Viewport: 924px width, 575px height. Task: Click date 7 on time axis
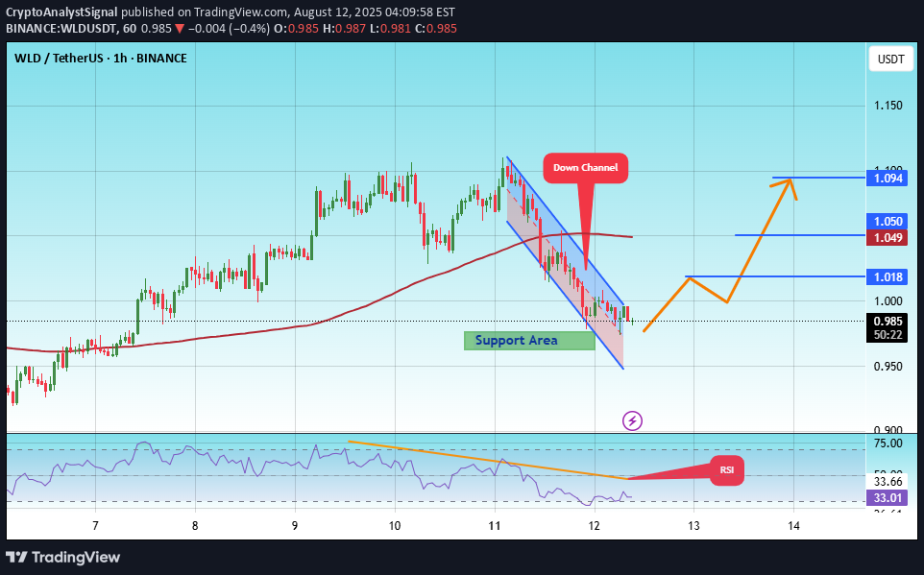pyautogui.click(x=95, y=525)
